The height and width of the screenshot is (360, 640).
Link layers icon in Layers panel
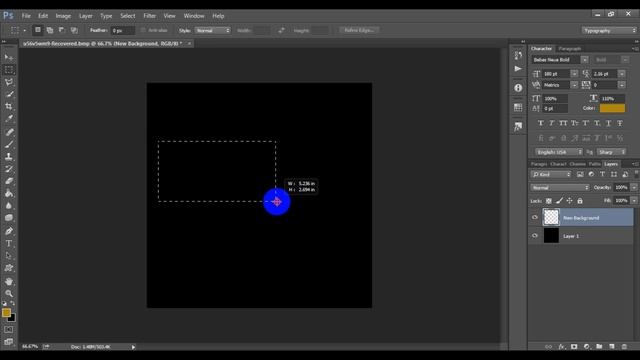click(x=549, y=347)
